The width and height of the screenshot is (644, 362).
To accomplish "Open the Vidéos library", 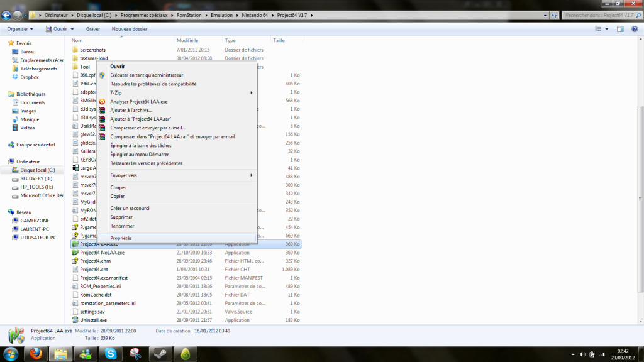I will pyautogui.click(x=28, y=128).
